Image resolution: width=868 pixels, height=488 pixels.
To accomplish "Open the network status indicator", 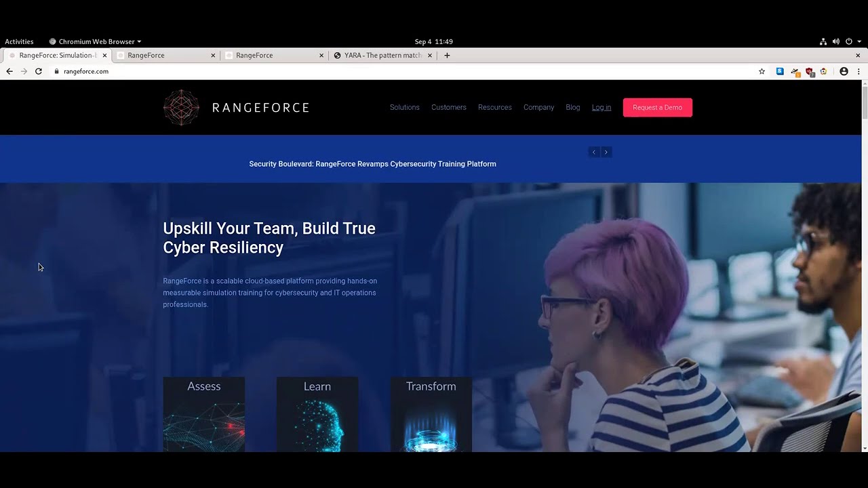I will (823, 41).
